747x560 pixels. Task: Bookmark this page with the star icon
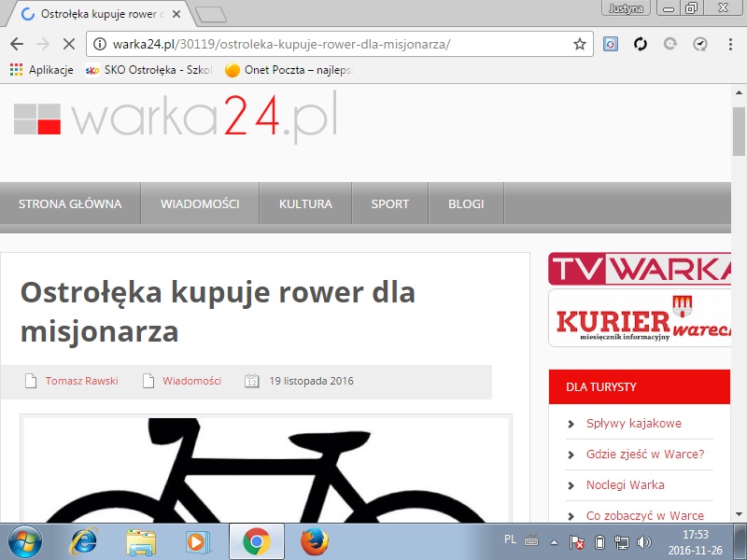579,44
